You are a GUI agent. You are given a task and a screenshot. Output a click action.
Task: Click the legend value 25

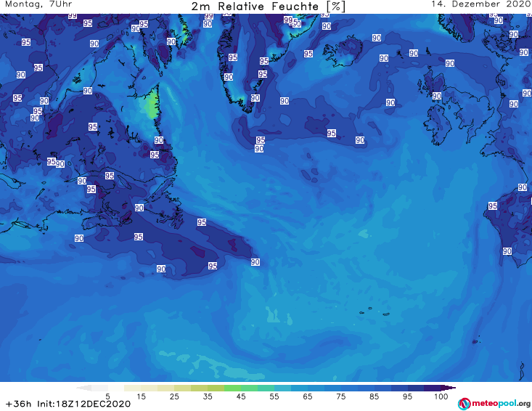(x=174, y=396)
